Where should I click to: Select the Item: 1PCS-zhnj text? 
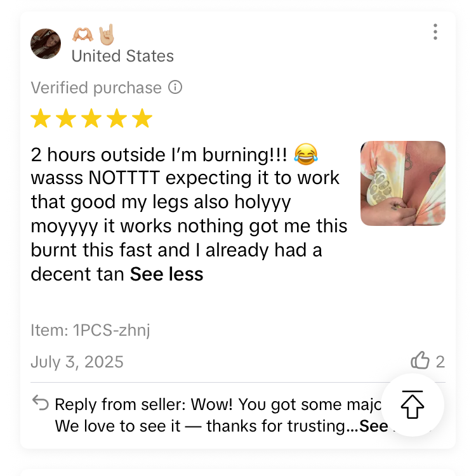click(91, 330)
